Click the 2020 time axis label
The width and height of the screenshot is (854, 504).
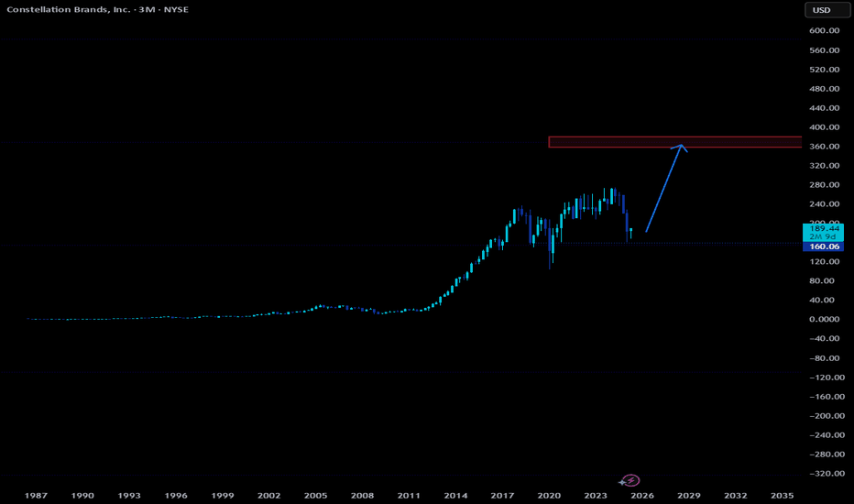[549, 495]
